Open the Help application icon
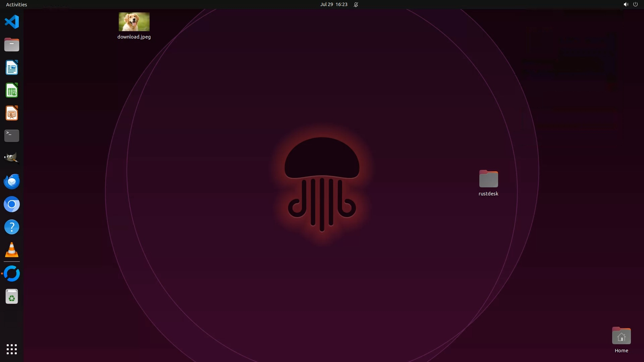Image resolution: width=644 pixels, height=362 pixels. pos(12,227)
